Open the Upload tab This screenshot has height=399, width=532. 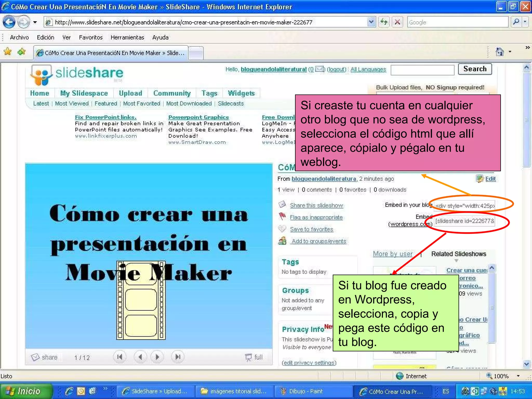pyautogui.click(x=130, y=93)
